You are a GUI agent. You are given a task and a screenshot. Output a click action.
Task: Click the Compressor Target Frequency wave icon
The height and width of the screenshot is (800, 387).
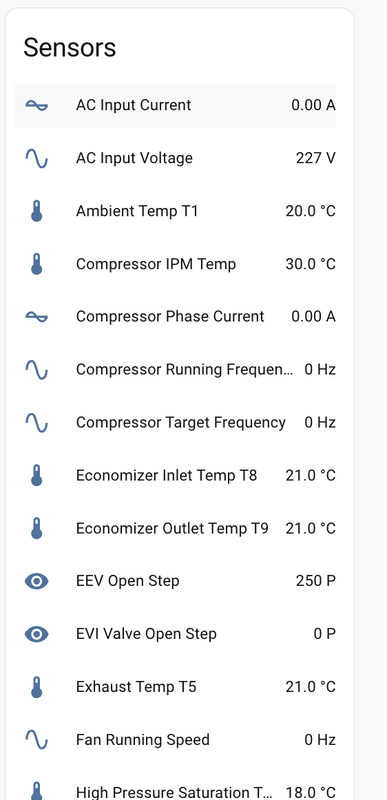coord(37,422)
